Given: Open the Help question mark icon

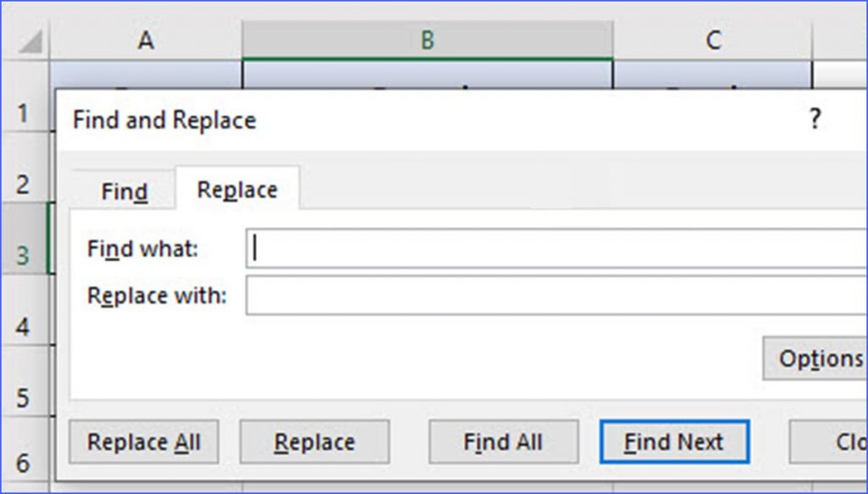Looking at the screenshot, I should (x=815, y=119).
